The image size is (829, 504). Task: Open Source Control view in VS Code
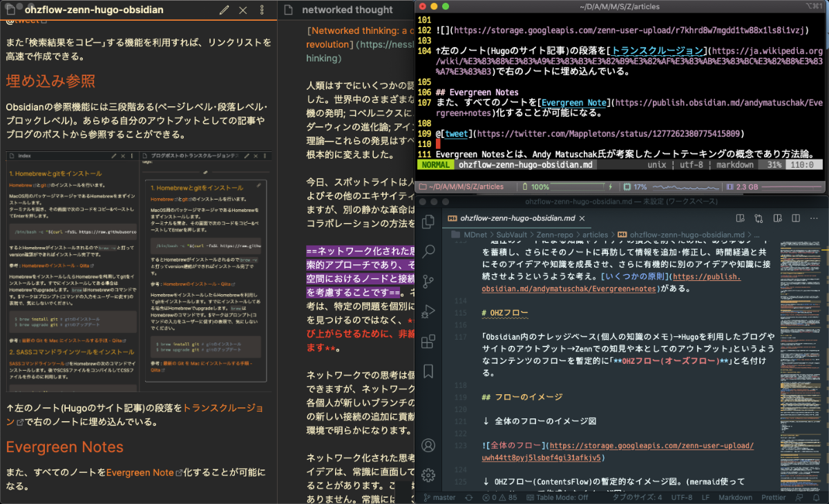428,281
